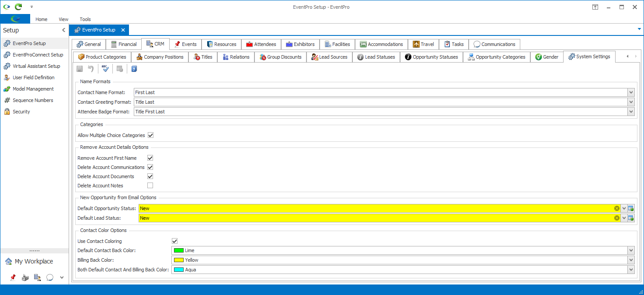
Task: Expand the Contact Name Format dropdown
Action: pos(631,92)
